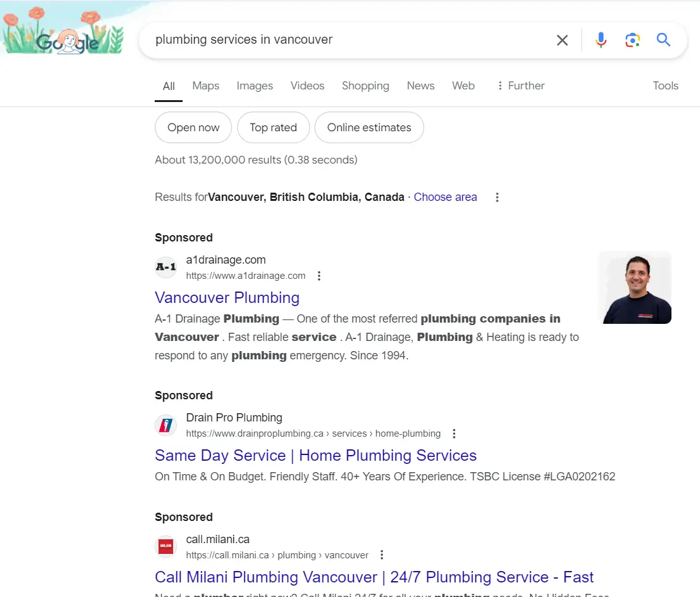Open three-dot menu beside Choose area
This screenshot has height=597, width=700.
pyautogui.click(x=497, y=197)
